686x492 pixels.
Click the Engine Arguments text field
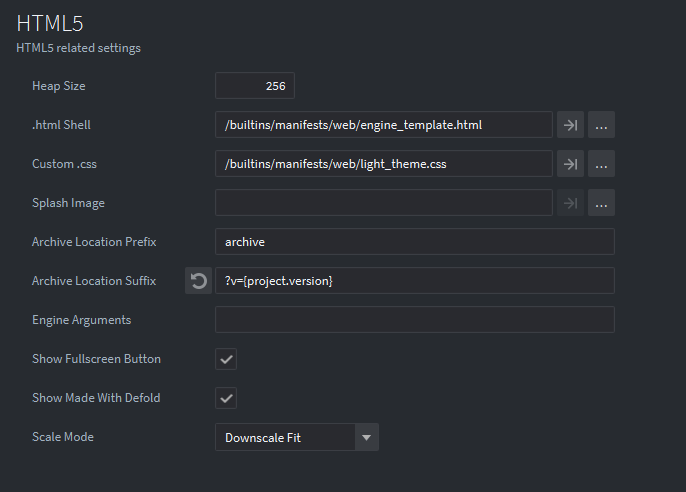pyautogui.click(x=415, y=320)
